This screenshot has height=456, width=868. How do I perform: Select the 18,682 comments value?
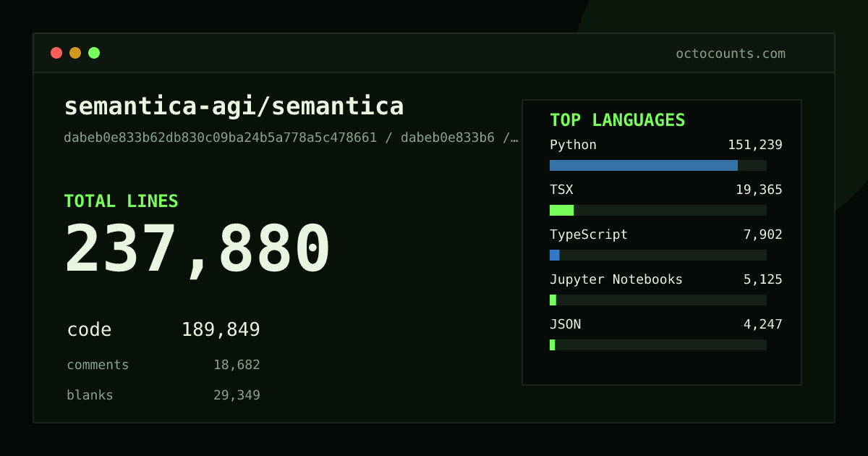(237, 365)
